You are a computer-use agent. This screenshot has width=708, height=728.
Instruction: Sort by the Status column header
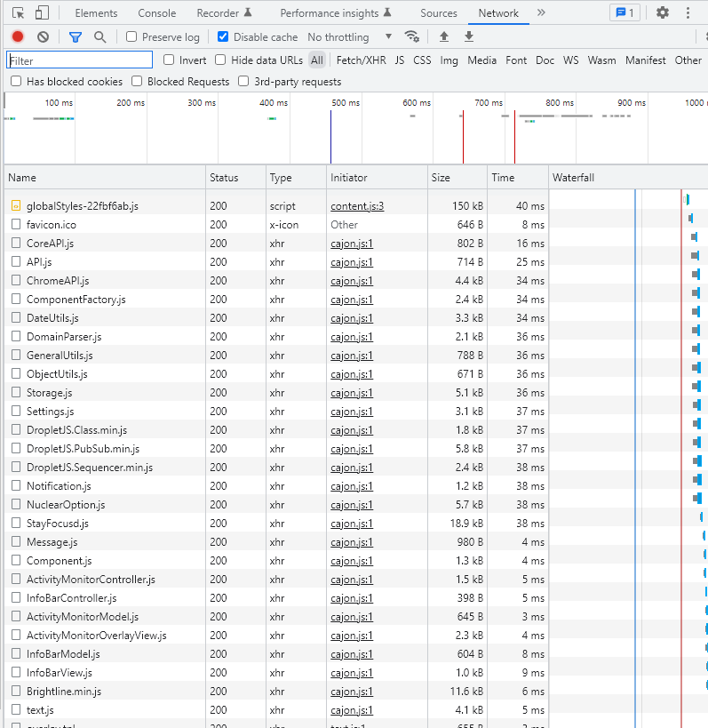click(x=235, y=178)
